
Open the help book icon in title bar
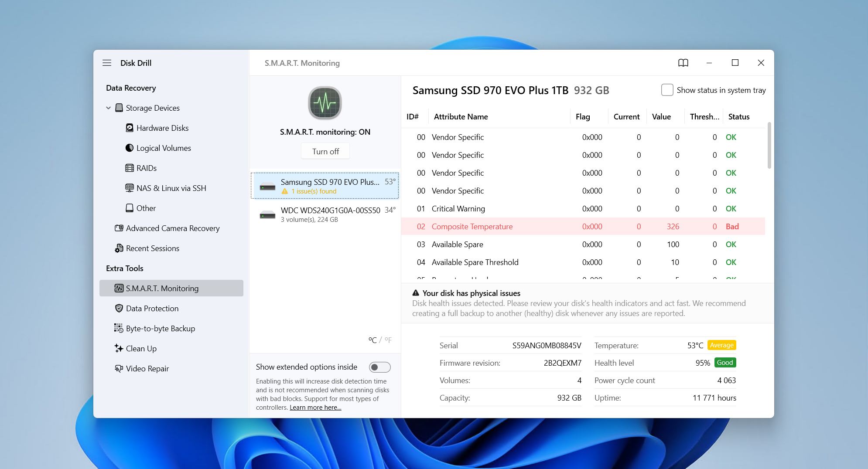click(x=683, y=63)
